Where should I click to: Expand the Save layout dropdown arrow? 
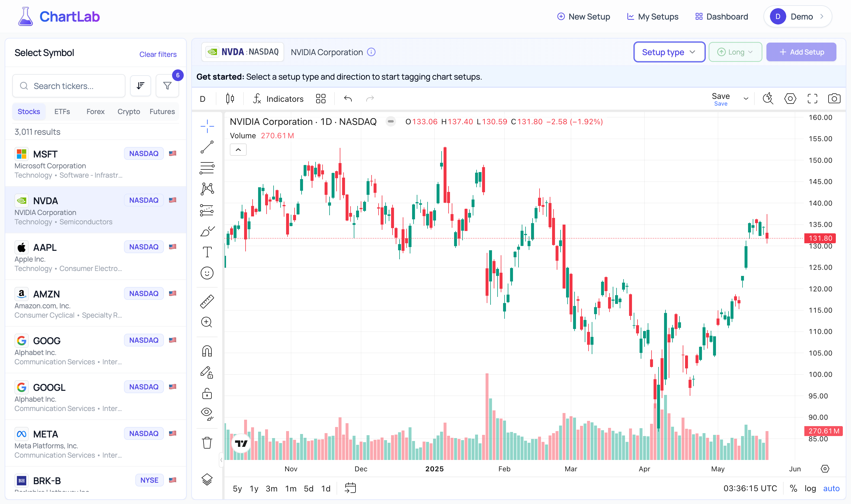[746, 99]
